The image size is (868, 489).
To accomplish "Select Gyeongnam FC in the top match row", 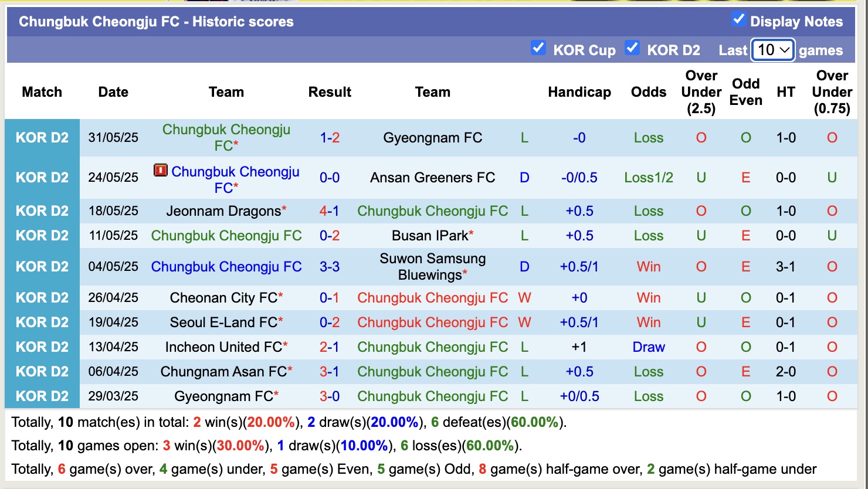I will (433, 138).
